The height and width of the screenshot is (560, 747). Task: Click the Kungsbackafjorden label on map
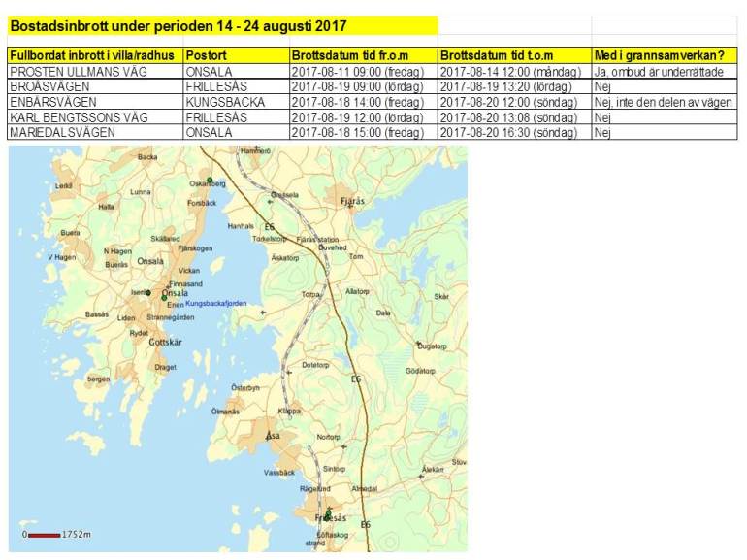pos(215,304)
